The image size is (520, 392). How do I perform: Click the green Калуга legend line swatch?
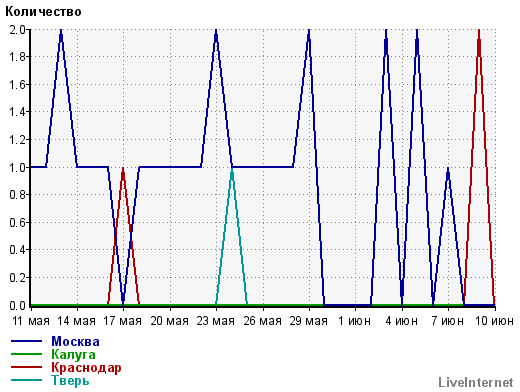tap(26, 354)
